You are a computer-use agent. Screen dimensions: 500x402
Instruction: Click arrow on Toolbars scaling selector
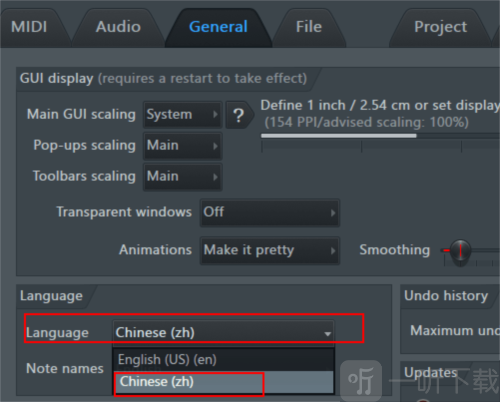pyautogui.click(x=215, y=177)
